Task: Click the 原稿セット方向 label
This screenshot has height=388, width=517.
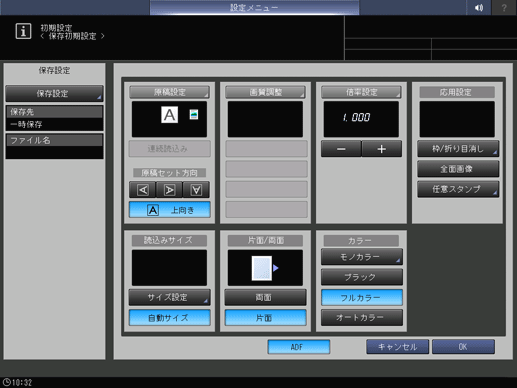Action: point(169,173)
